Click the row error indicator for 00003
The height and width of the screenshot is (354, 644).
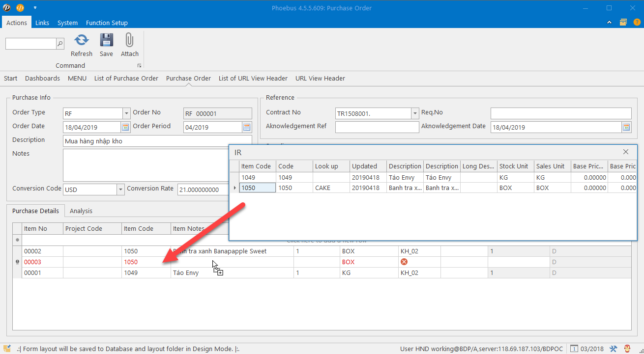17,262
